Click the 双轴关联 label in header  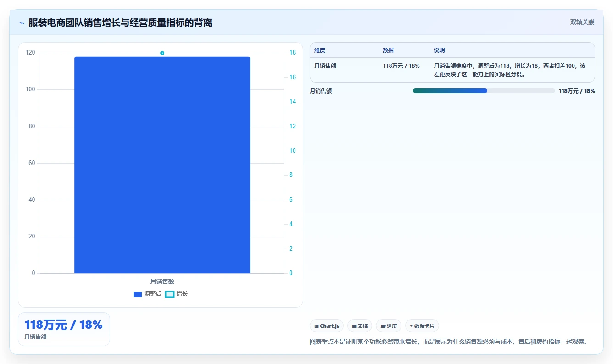coord(582,22)
